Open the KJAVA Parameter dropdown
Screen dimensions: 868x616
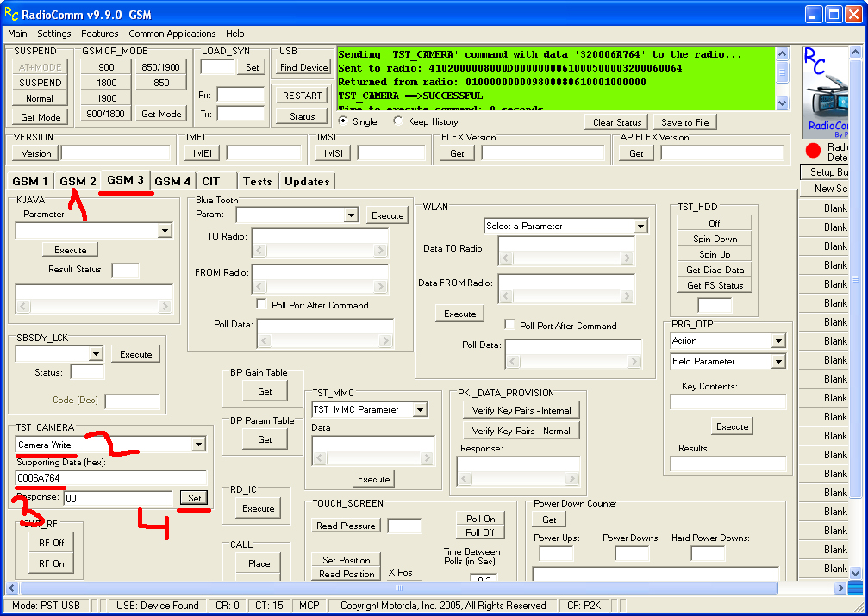[165, 230]
